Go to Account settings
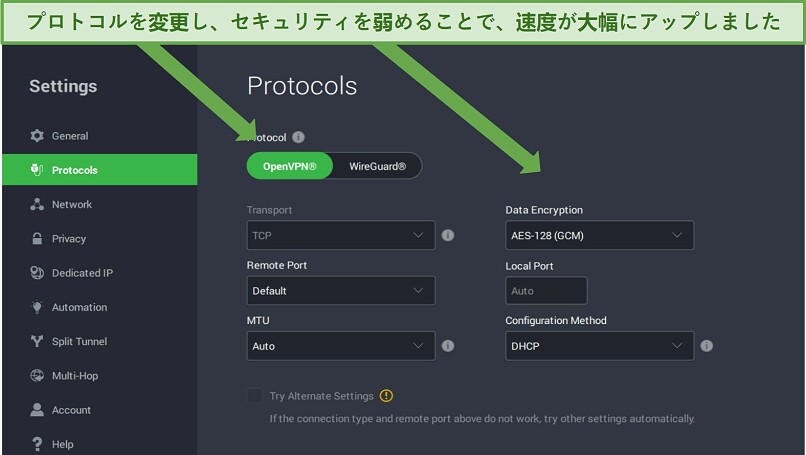Viewport: 806px width, 455px height. 100,410
